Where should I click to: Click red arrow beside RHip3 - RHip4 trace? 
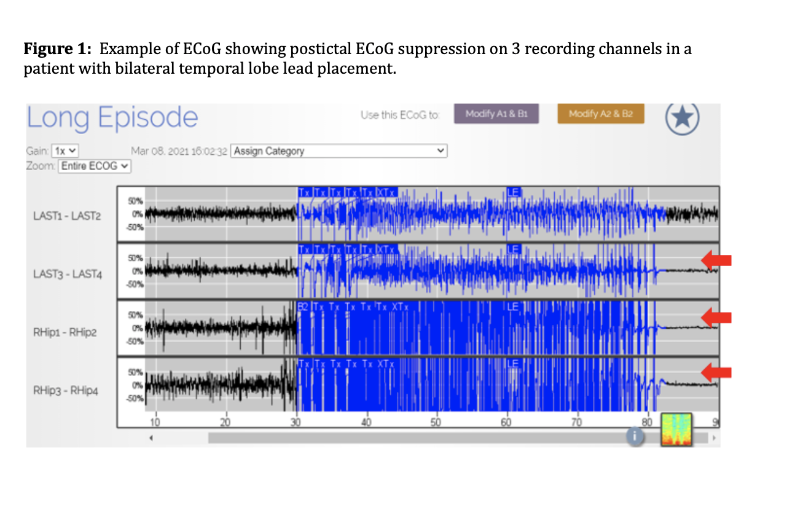pyautogui.click(x=716, y=372)
